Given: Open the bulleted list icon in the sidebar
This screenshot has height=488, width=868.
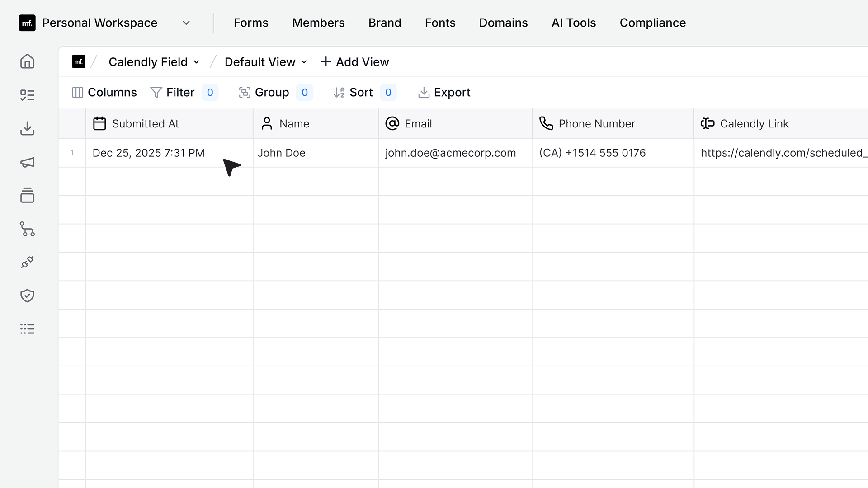Looking at the screenshot, I should (x=27, y=329).
